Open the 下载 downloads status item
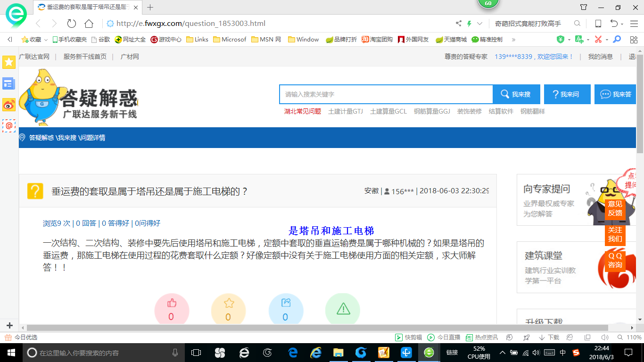Image resolution: width=644 pixels, height=362 pixels. tap(549, 337)
